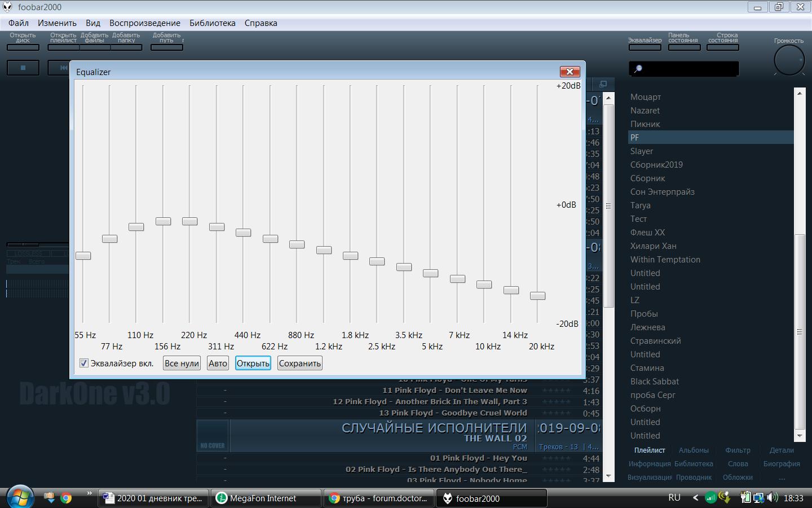Open the Биография tab
The width and height of the screenshot is (812, 508).
782,463
